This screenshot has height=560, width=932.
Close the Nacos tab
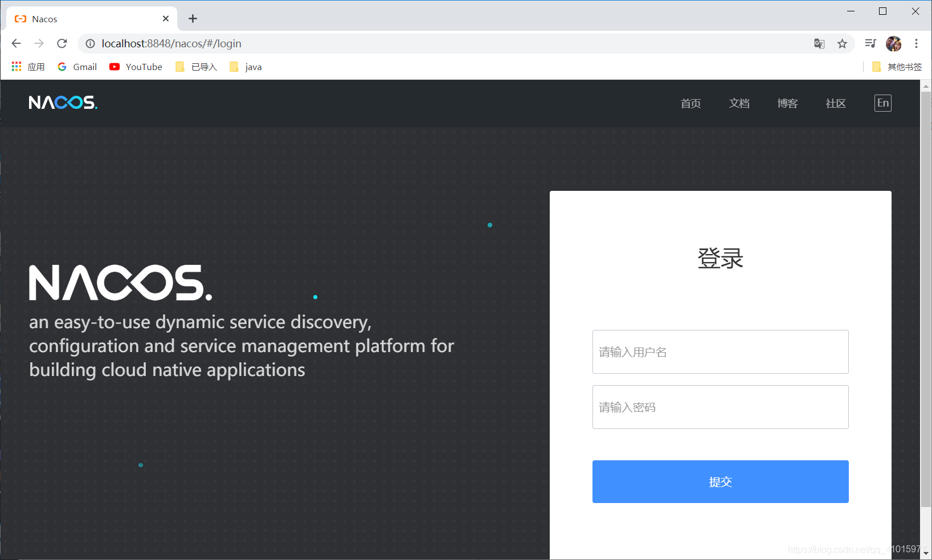pos(166,19)
